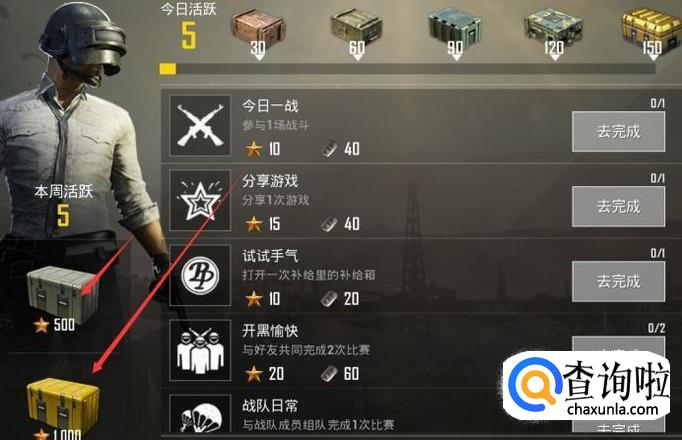Click 去完成 for 今日一战 mission
The width and height of the screenshot is (682, 440).
click(x=618, y=132)
